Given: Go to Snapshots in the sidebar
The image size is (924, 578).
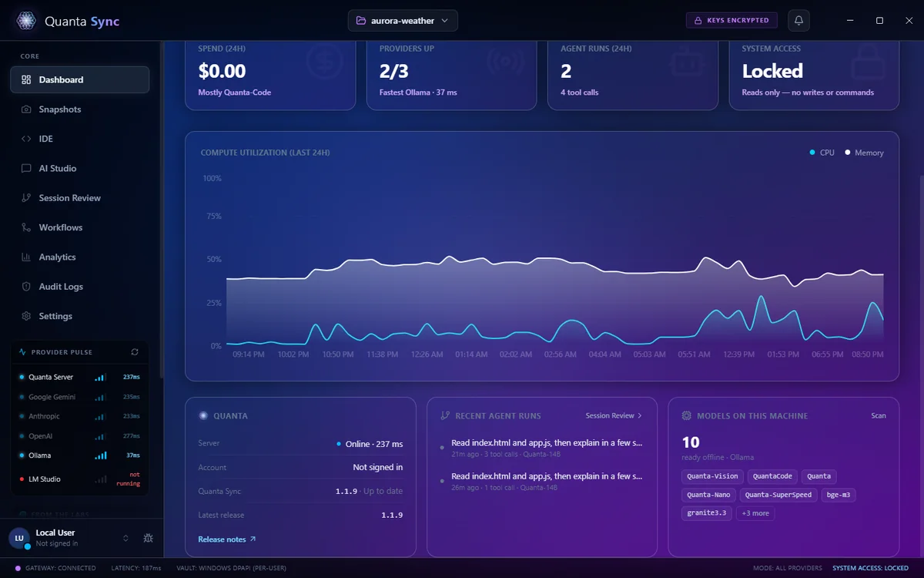Looking at the screenshot, I should point(80,109).
